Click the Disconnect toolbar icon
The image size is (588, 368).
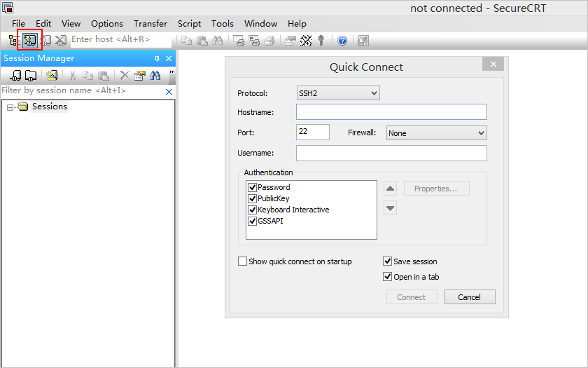[x=61, y=40]
